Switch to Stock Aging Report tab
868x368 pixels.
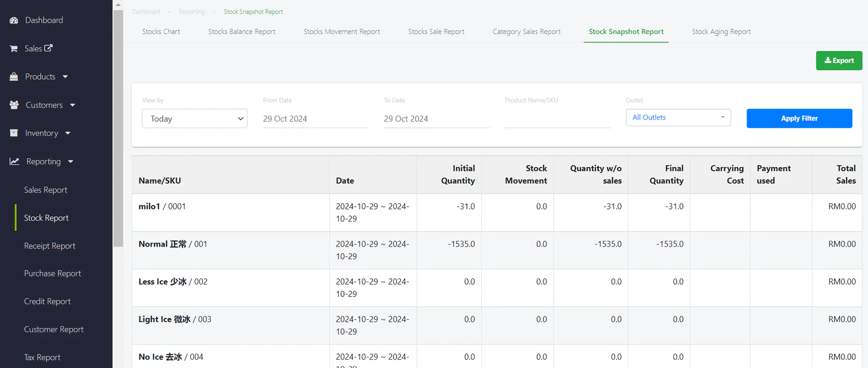721,32
